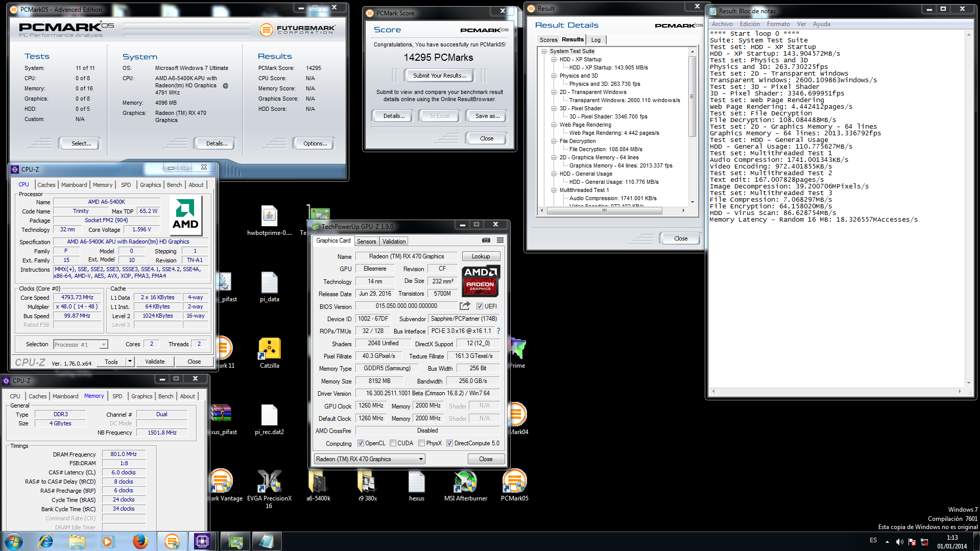Open the Processor #1 selection dropdown
The image size is (980, 551).
[x=81, y=345]
